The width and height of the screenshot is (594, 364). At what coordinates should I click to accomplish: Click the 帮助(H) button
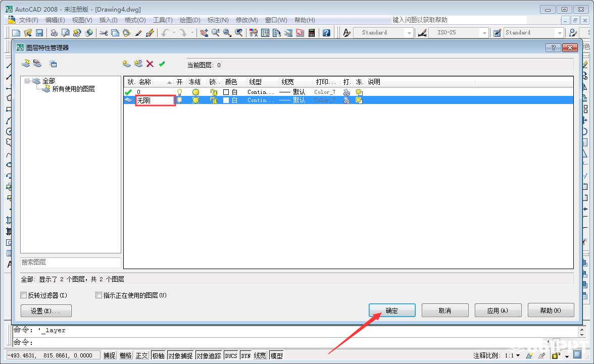(551, 310)
